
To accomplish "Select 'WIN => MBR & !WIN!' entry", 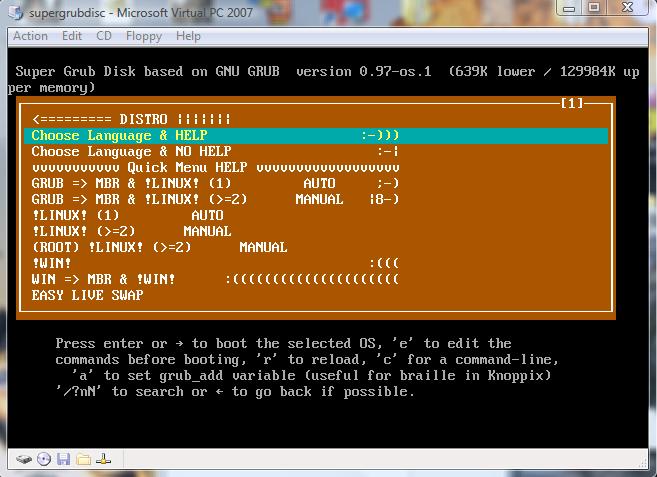I will tap(316, 279).
